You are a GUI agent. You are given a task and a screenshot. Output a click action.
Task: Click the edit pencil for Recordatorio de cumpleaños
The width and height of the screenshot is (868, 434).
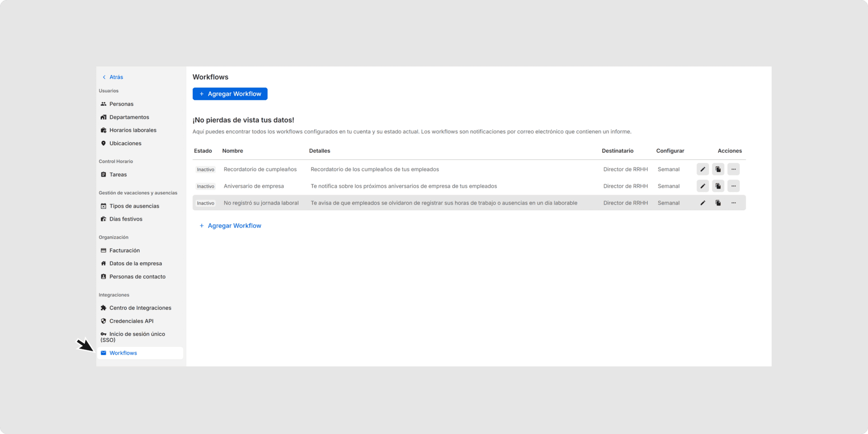tap(703, 170)
